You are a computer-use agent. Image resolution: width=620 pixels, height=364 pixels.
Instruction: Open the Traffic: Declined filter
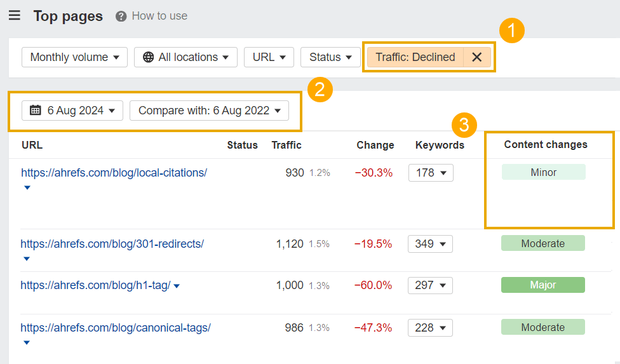[x=415, y=57]
